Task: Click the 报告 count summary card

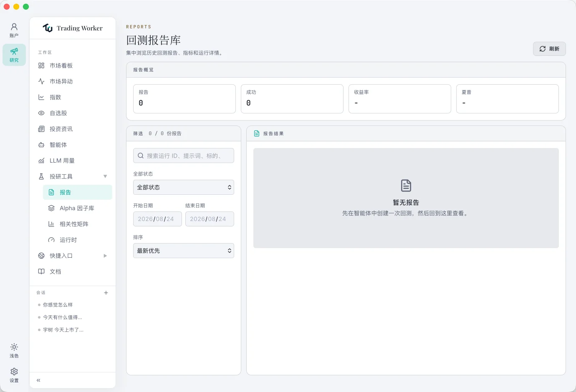Action: pos(184,99)
